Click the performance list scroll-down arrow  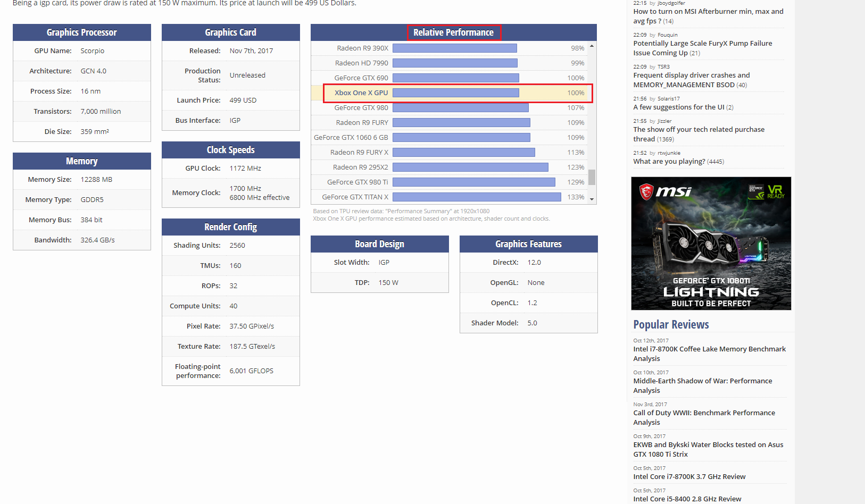[592, 199]
